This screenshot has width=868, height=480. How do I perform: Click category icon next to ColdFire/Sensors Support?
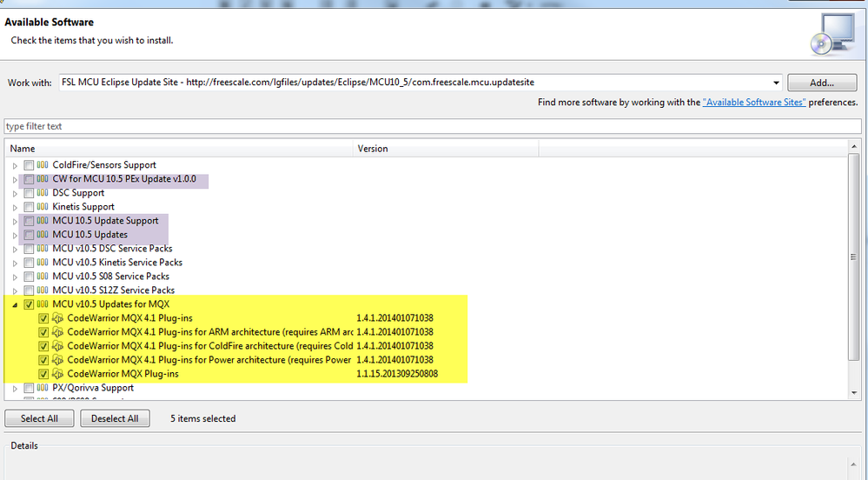pos(43,164)
